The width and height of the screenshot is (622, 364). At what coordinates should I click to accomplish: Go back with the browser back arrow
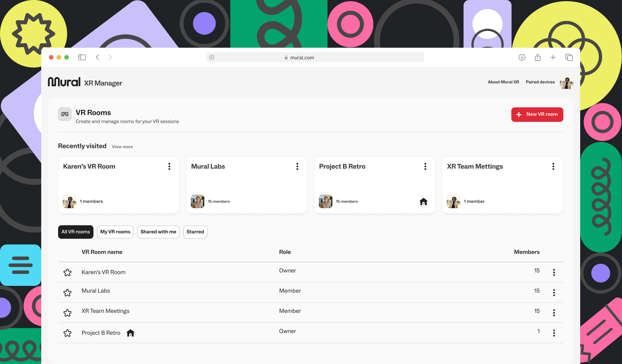[98, 58]
